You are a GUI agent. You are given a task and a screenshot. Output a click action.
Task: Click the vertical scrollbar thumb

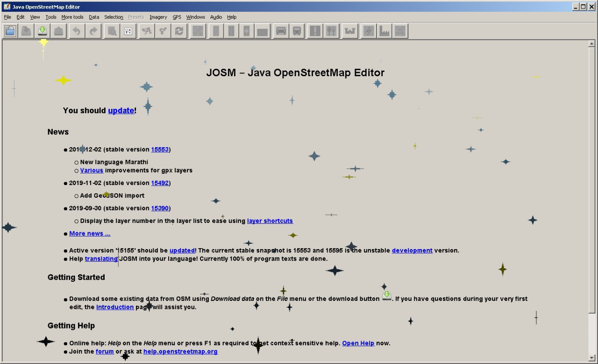point(592,180)
